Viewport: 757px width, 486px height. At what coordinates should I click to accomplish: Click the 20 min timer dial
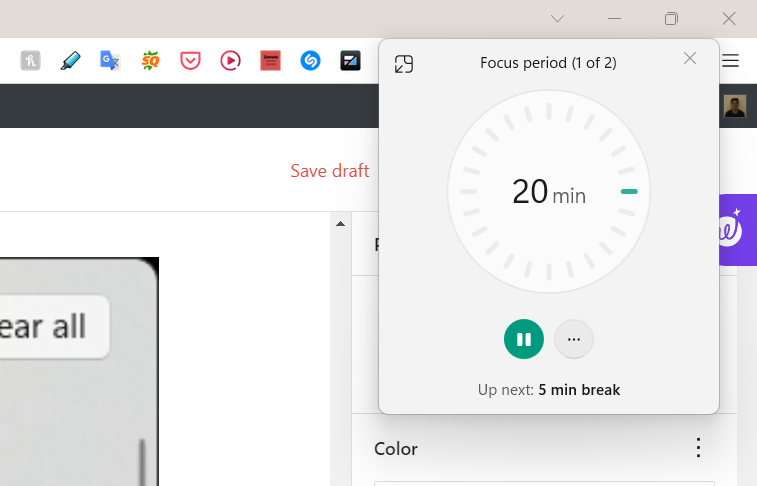pos(549,192)
